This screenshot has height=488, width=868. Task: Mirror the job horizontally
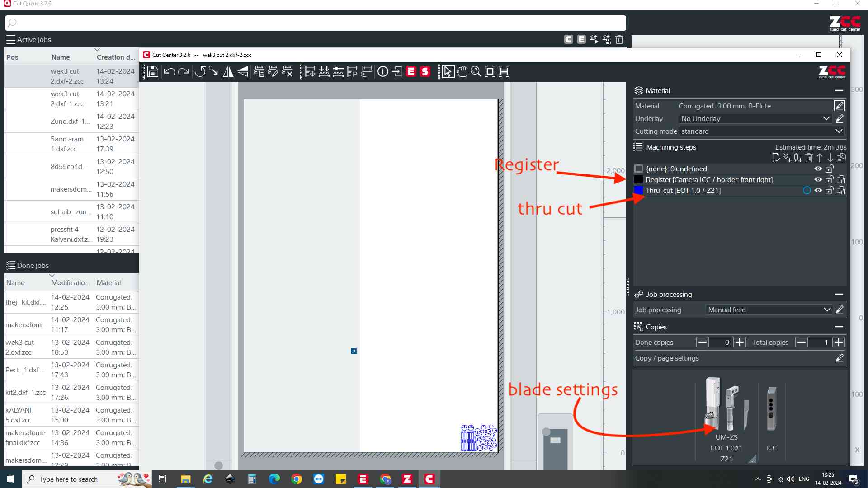pyautogui.click(x=228, y=71)
